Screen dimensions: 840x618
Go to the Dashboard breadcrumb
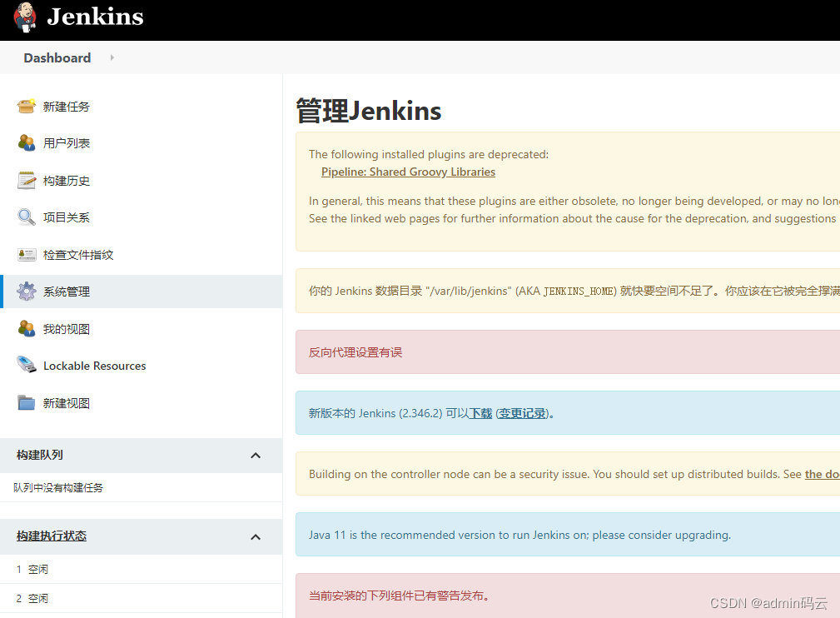pyautogui.click(x=57, y=57)
